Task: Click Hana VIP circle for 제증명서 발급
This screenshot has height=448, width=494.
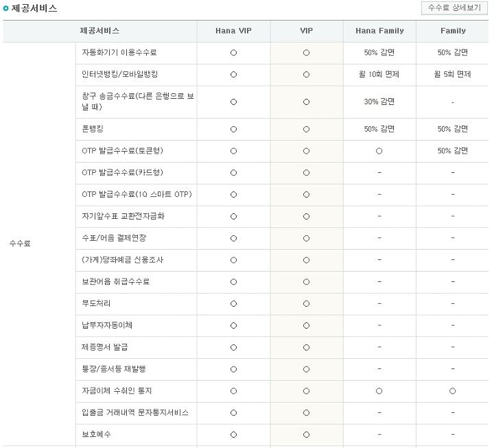Action: 233,348
